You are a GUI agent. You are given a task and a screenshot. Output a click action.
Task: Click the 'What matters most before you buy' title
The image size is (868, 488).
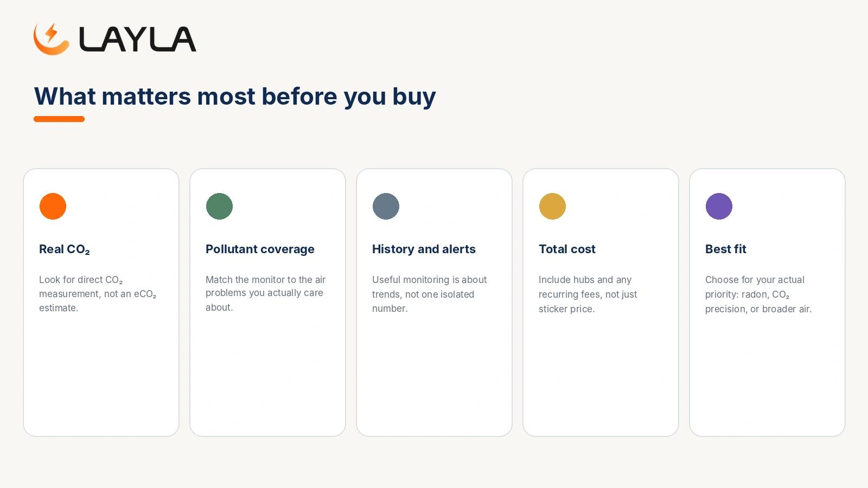235,97
